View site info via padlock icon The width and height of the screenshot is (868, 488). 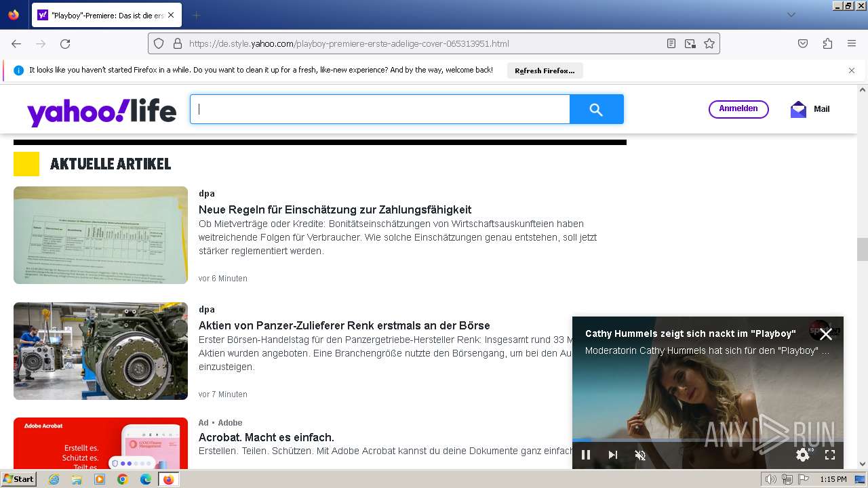(178, 43)
